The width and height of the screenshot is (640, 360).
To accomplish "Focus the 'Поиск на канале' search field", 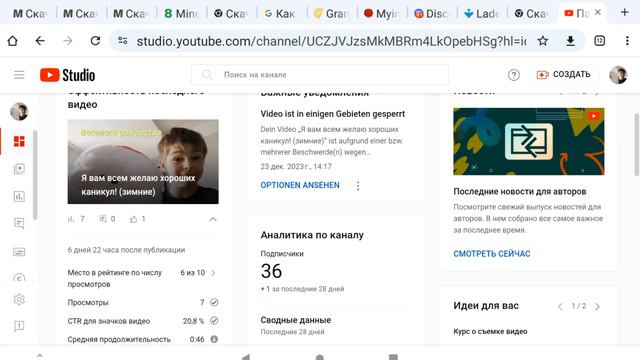I will (320, 75).
